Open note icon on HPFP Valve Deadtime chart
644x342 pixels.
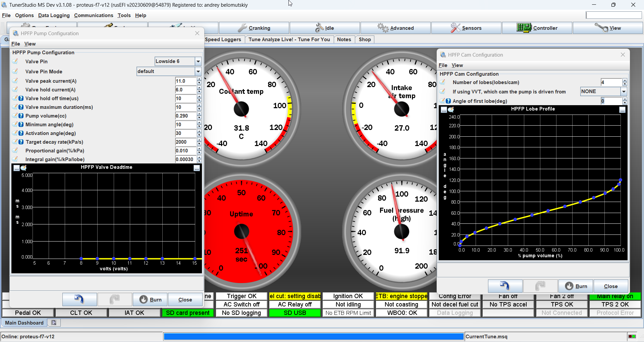coord(23,168)
